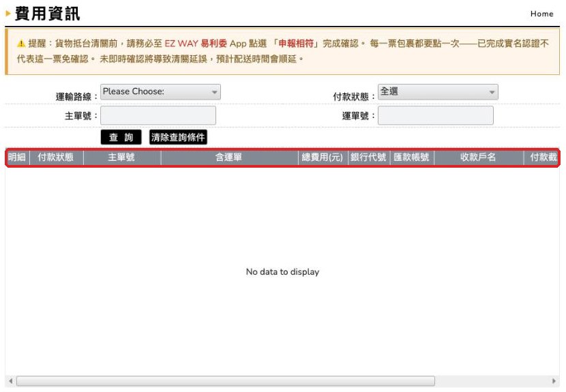Screen dimensions: 566x392
Task: Click the left arrow of horizontal scrollbar
Action: coord(10,381)
